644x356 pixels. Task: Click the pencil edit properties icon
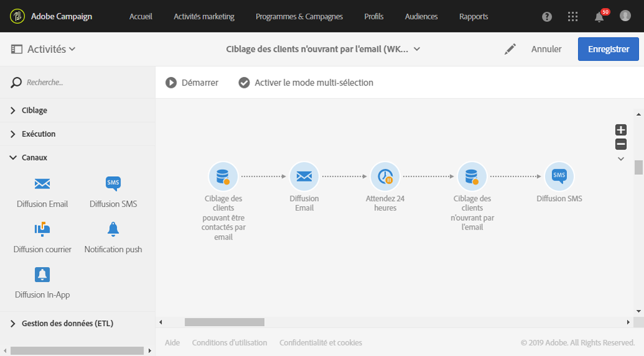[x=510, y=49]
